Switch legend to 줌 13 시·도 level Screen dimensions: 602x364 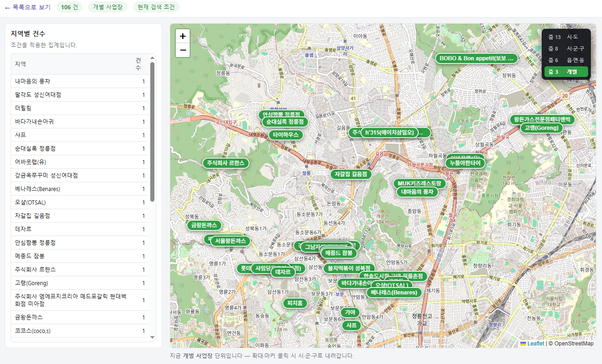[x=566, y=37]
